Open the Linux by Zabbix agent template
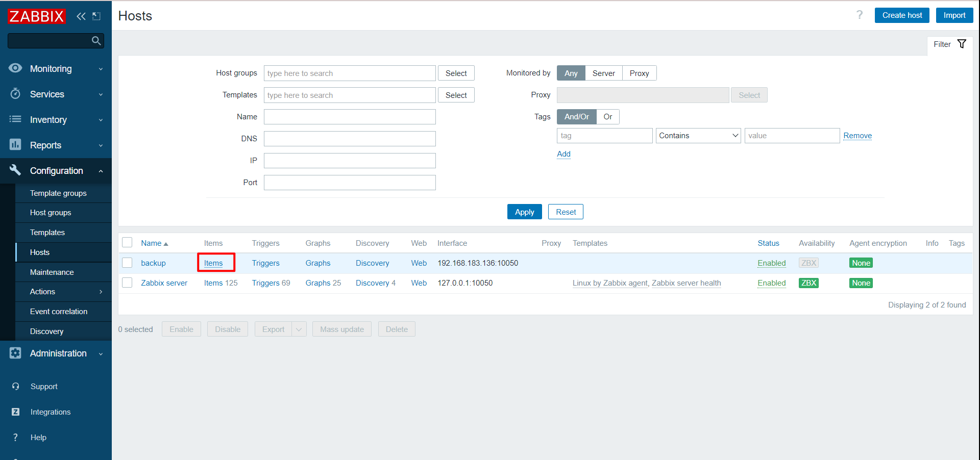Screen dimensions: 980x460 610,283
